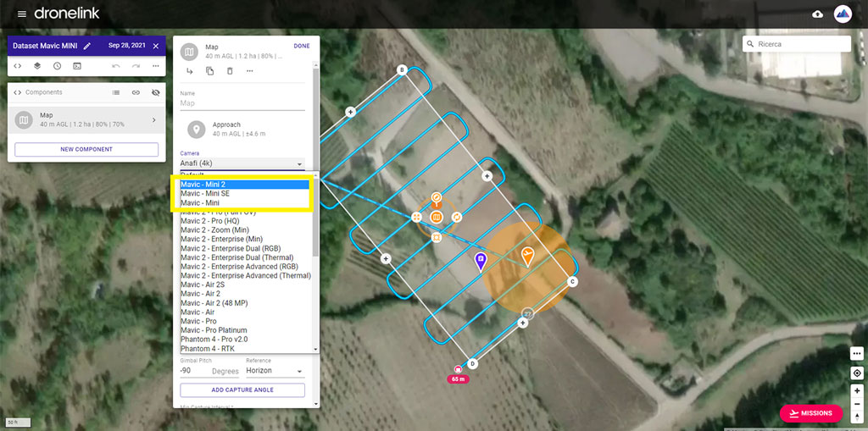Viewport: 868px width, 431px height.
Task: Toggle the components list view icon
Action: (x=116, y=92)
